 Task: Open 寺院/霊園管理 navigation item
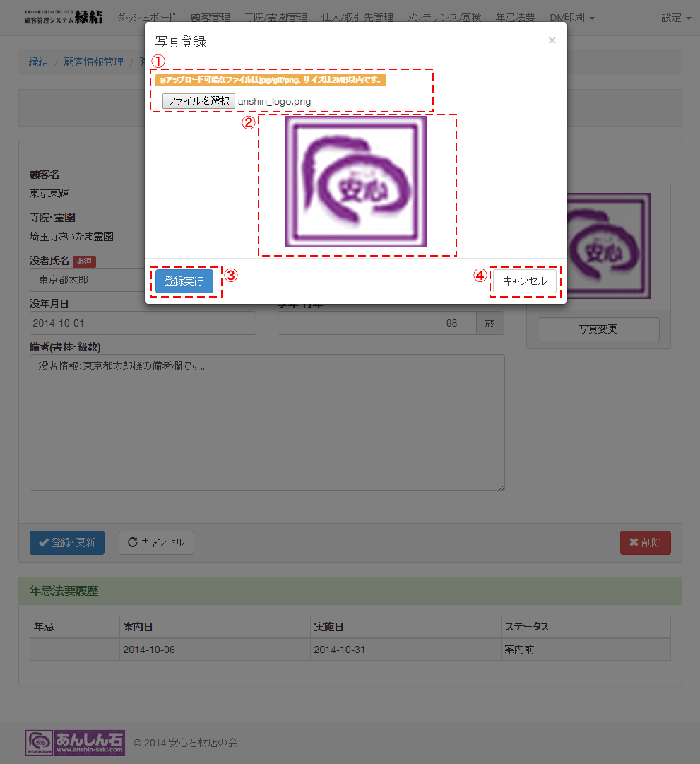tap(275, 18)
